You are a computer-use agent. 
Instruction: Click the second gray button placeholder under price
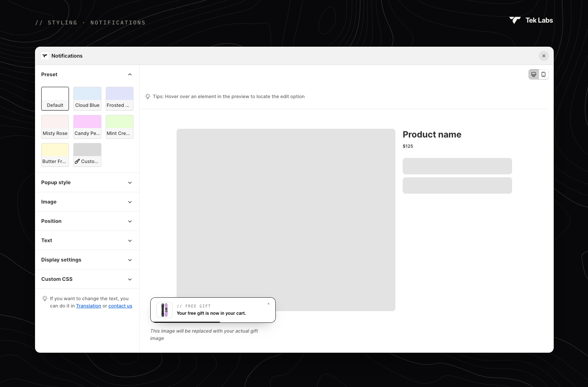(457, 186)
